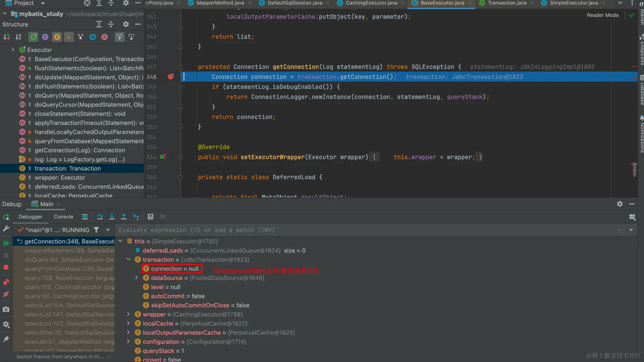Expand the Executor node in Structure
Screen dimensions: 644x362
point(13,50)
